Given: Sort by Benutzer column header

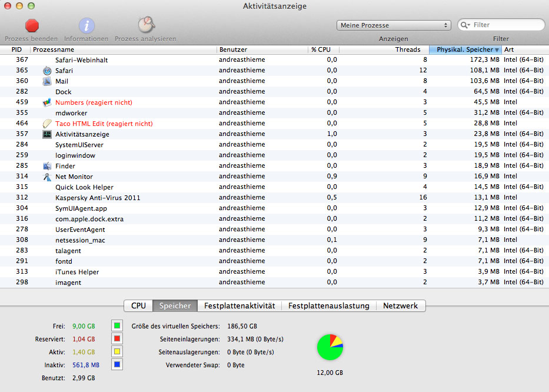Looking at the screenshot, I should pyautogui.click(x=262, y=49).
